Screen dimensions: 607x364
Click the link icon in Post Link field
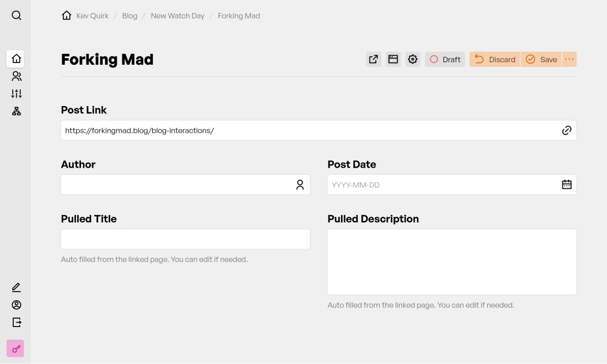[567, 130]
